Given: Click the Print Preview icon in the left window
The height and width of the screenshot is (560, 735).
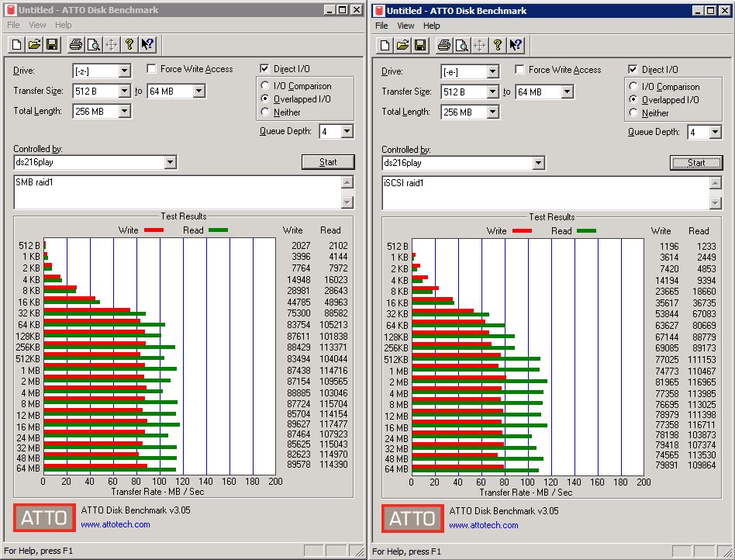Looking at the screenshot, I should [94, 44].
